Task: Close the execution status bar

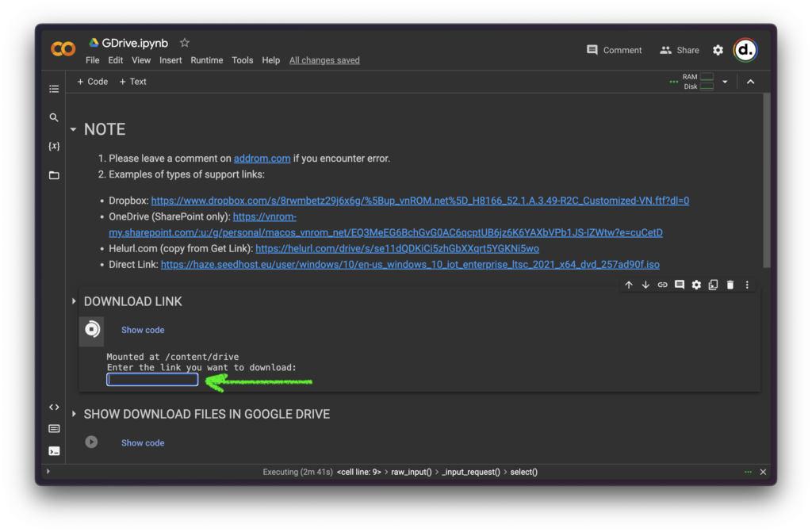Action: tap(763, 472)
